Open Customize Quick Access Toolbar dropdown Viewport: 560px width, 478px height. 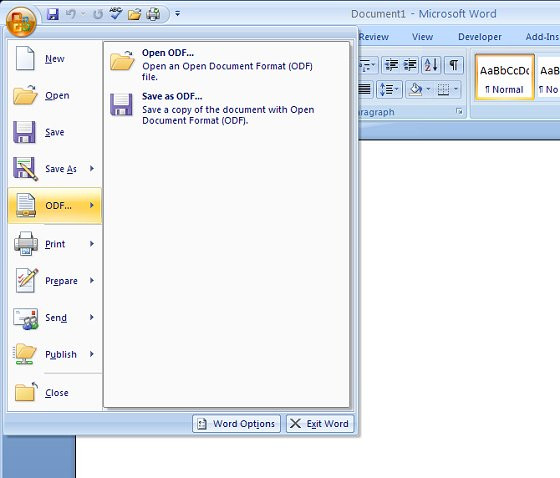178,14
